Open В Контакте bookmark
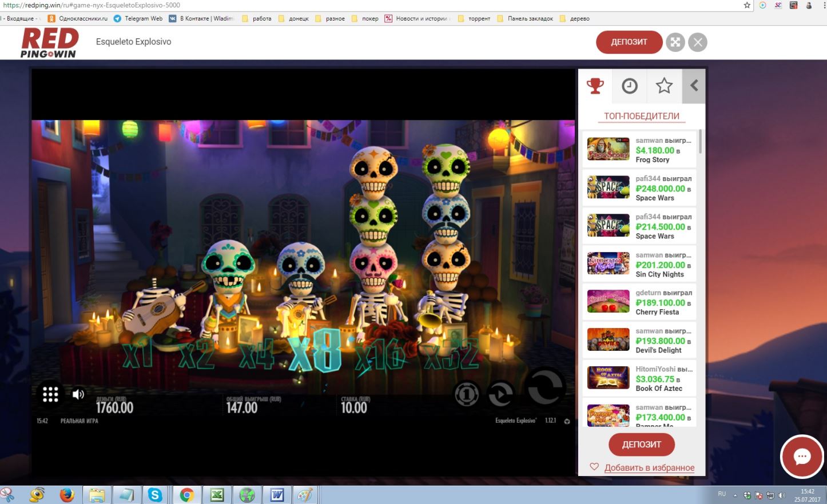Viewport: 827px width, 504px height. tap(201, 18)
